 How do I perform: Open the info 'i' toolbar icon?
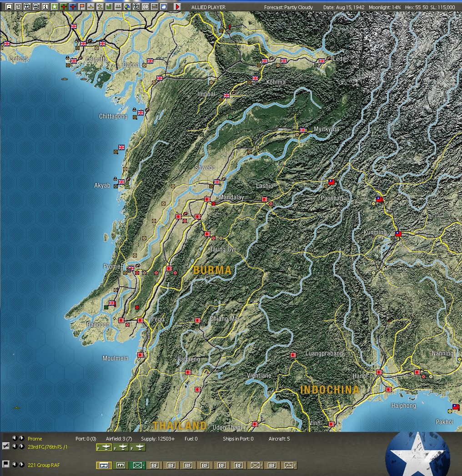point(45,6)
